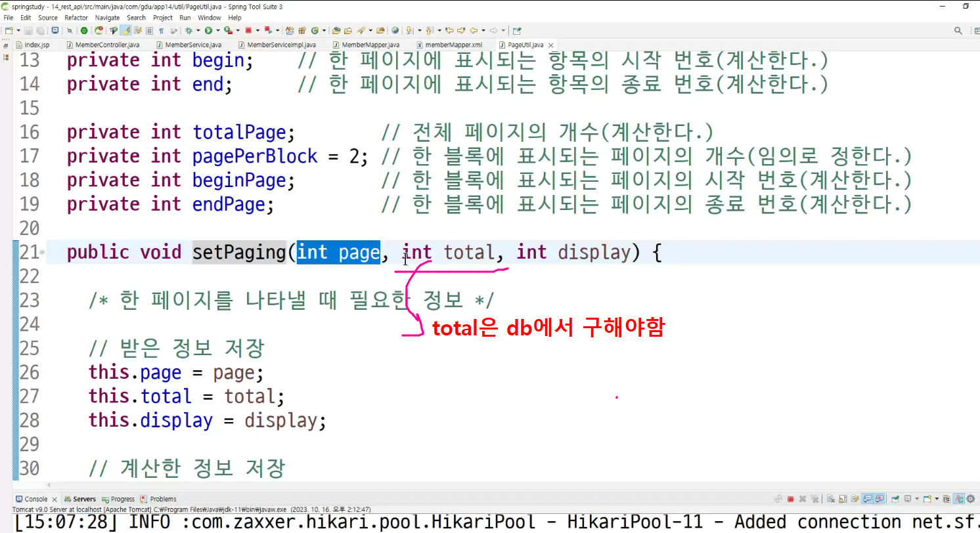
Task: Open the Search menu
Action: click(x=137, y=18)
